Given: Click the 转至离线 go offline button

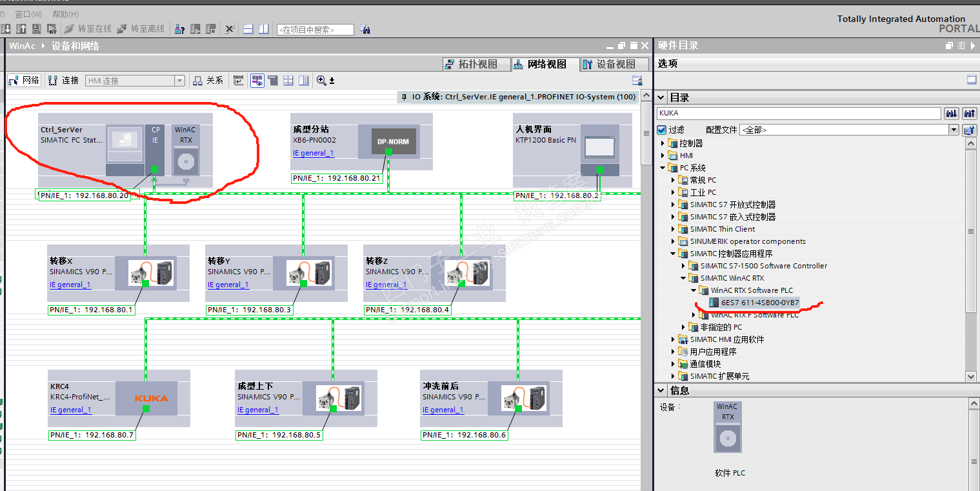Looking at the screenshot, I should click(141, 29).
